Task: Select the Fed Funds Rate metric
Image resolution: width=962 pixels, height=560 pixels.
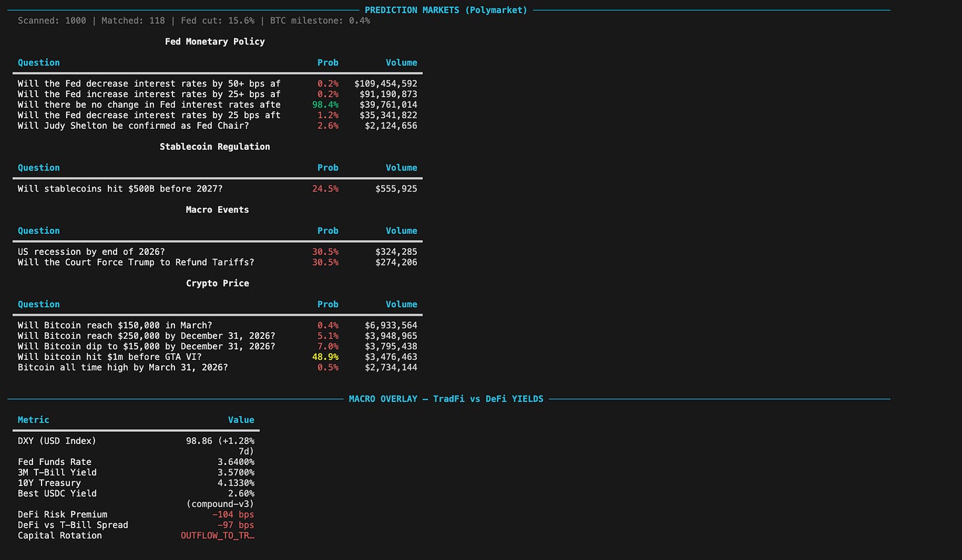Action: [55, 462]
